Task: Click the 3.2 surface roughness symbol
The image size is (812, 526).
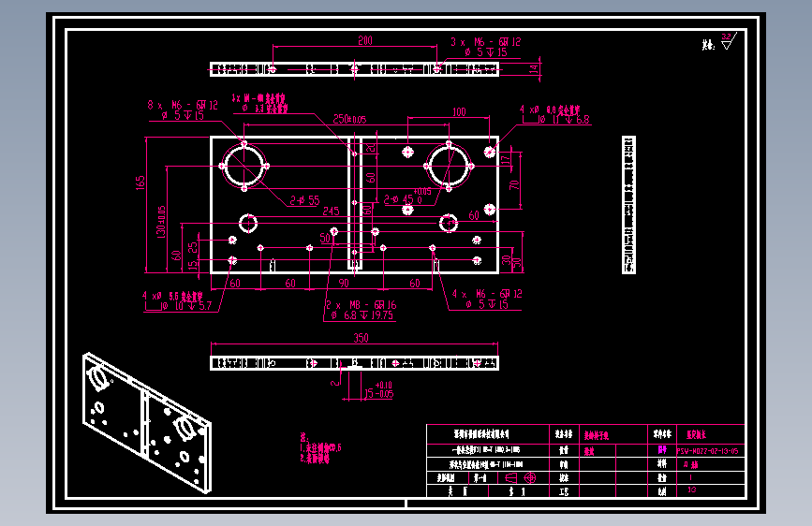Action: pos(728,41)
